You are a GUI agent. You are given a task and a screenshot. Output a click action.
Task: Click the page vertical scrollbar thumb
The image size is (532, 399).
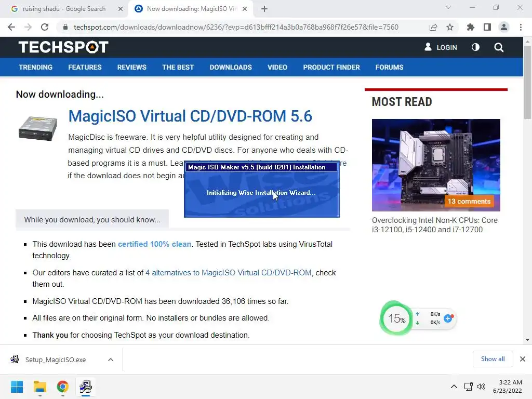point(527,82)
